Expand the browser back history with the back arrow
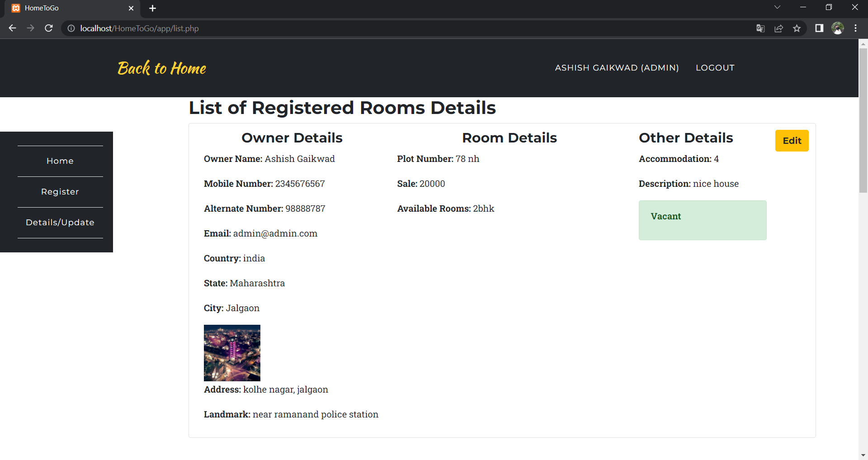 (x=12, y=28)
